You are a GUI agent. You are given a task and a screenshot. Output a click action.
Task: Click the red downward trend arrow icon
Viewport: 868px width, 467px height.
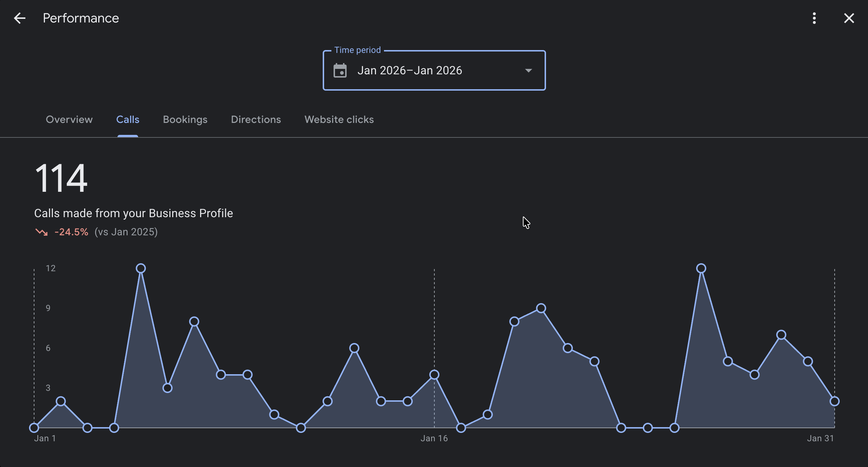point(41,232)
